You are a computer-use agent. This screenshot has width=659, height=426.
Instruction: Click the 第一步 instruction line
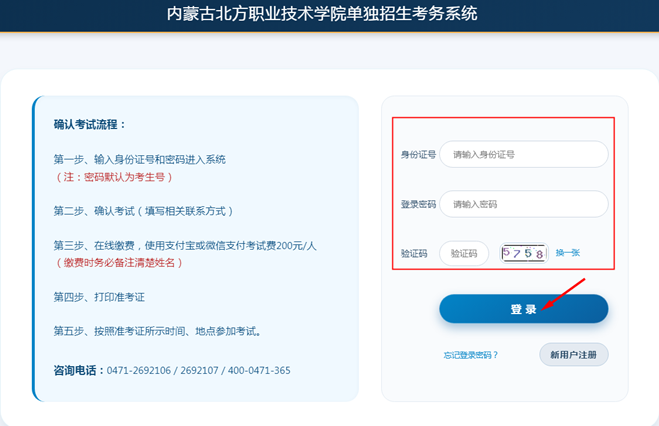pos(140,159)
